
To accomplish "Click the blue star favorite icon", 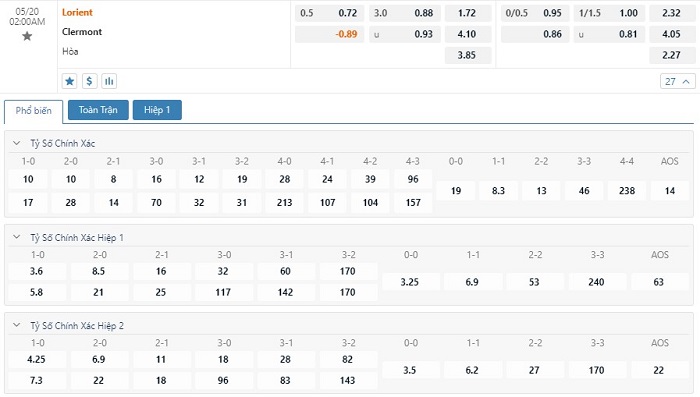I will coord(70,81).
